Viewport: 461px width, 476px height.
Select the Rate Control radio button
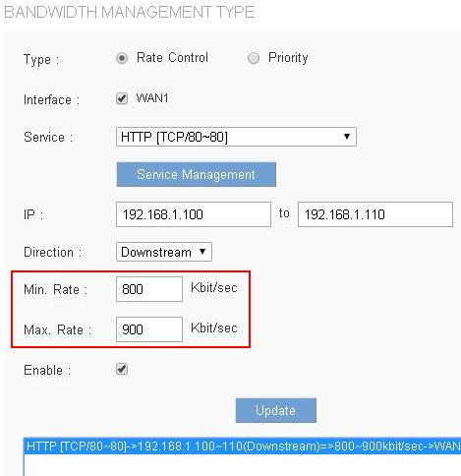tap(122, 58)
